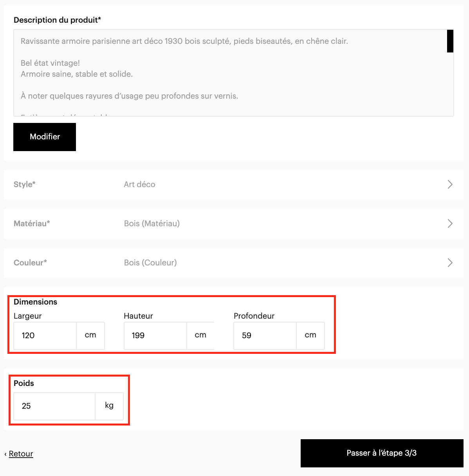Click the kg unit beside Poids
The image size is (469, 476).
(109, 406)
